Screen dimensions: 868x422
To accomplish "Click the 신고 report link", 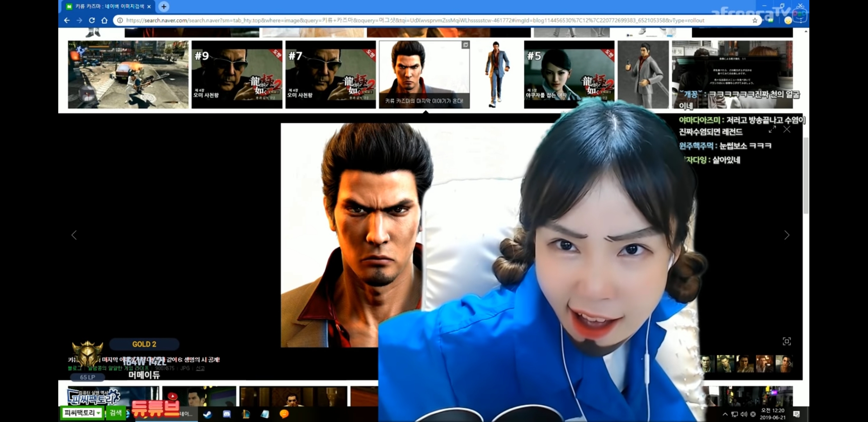I will click(200, 368).
